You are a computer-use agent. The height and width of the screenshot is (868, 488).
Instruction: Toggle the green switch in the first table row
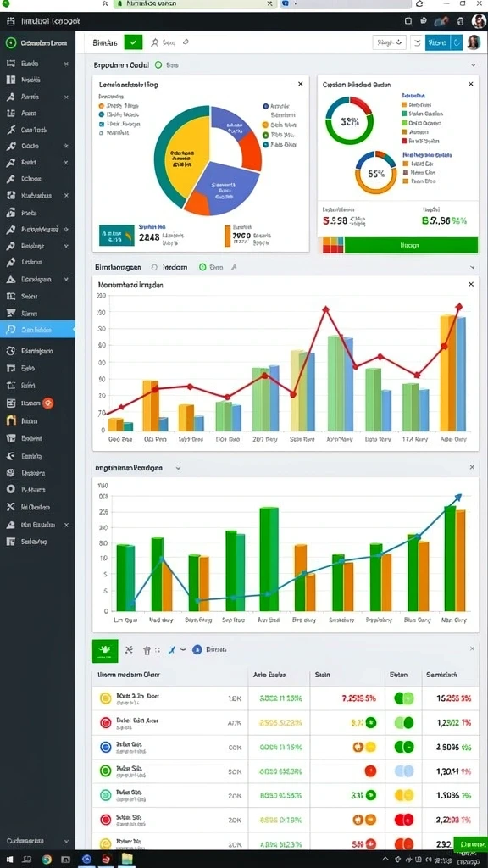(x=404, y=698)
